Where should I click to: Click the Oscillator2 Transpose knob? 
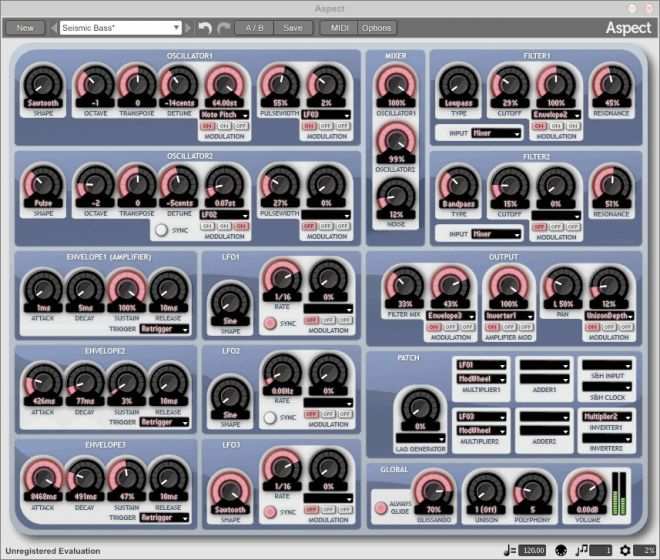click(x=137, y=184)
